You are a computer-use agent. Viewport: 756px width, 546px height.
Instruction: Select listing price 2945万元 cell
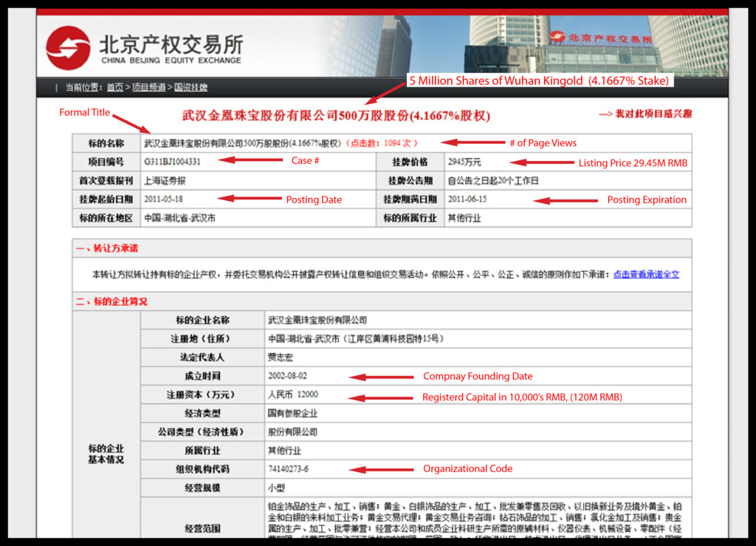point(568,162)
